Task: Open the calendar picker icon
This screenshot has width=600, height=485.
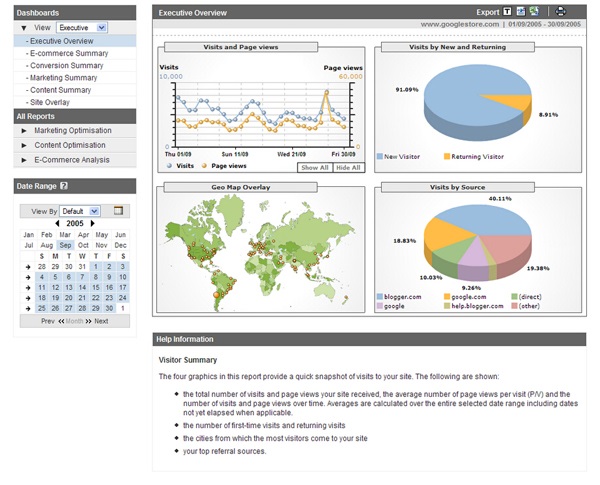Action: (119, 211)
